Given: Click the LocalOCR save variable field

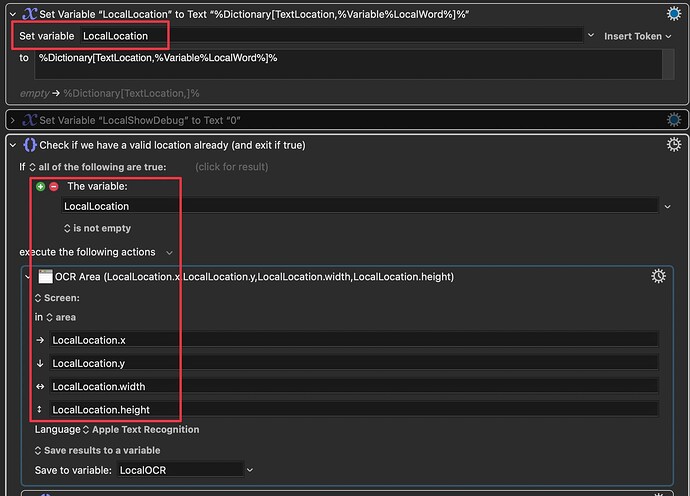Looking at the screenshot, I should pyautogui.click(x=178, y=469).
